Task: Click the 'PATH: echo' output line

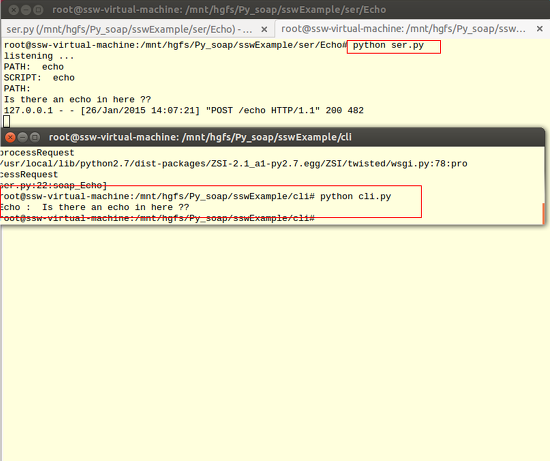Action: pyautogui.click(x=34, y=67)
